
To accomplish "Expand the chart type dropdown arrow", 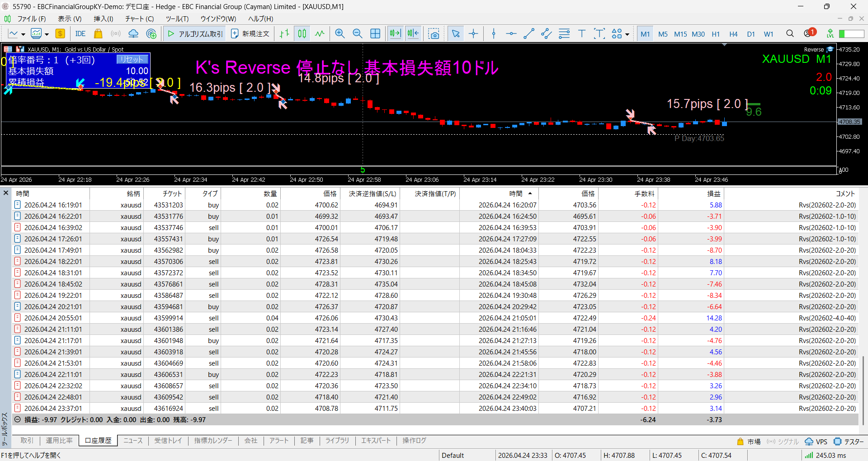I will [23, 34].
